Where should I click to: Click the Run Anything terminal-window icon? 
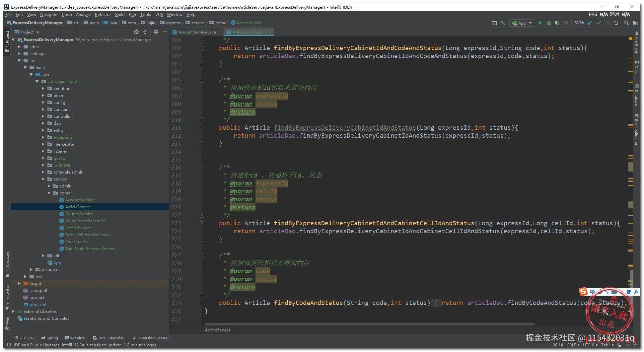click(x=494, y=23)
